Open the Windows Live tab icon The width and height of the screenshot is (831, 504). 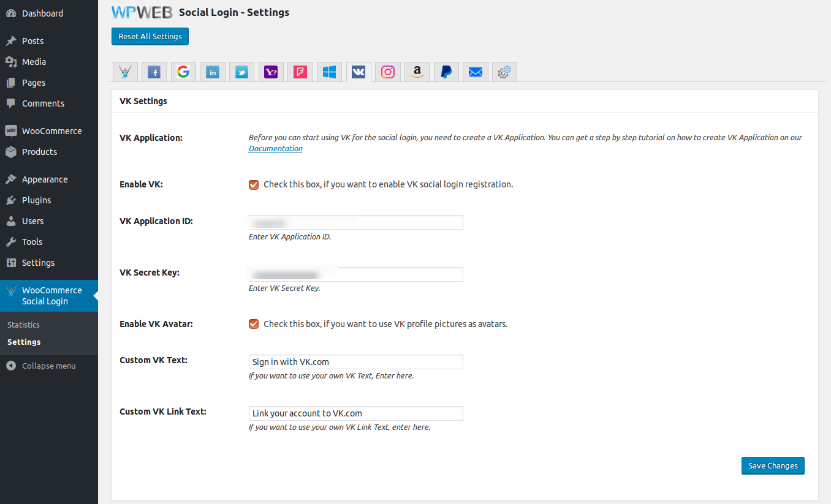330,72
